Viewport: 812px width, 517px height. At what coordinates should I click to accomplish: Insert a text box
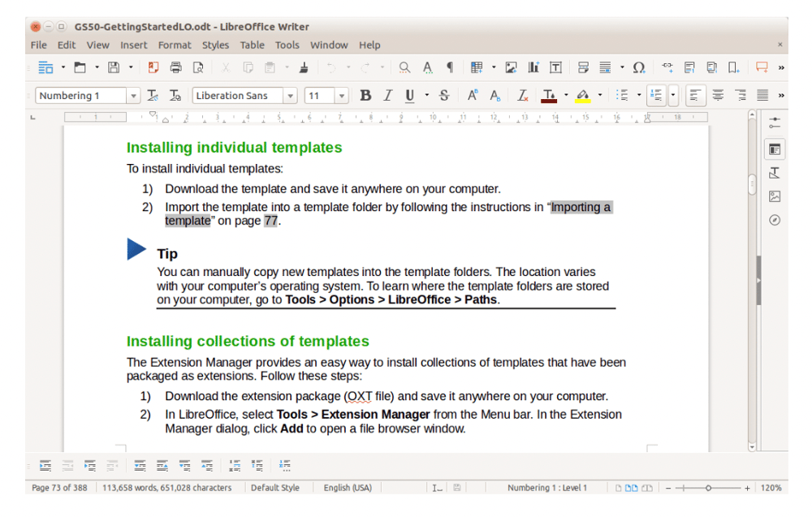555,67
